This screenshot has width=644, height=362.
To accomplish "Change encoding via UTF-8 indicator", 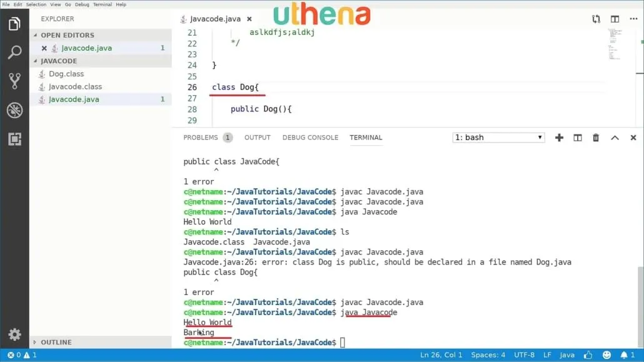I will (x=524, y=355).
